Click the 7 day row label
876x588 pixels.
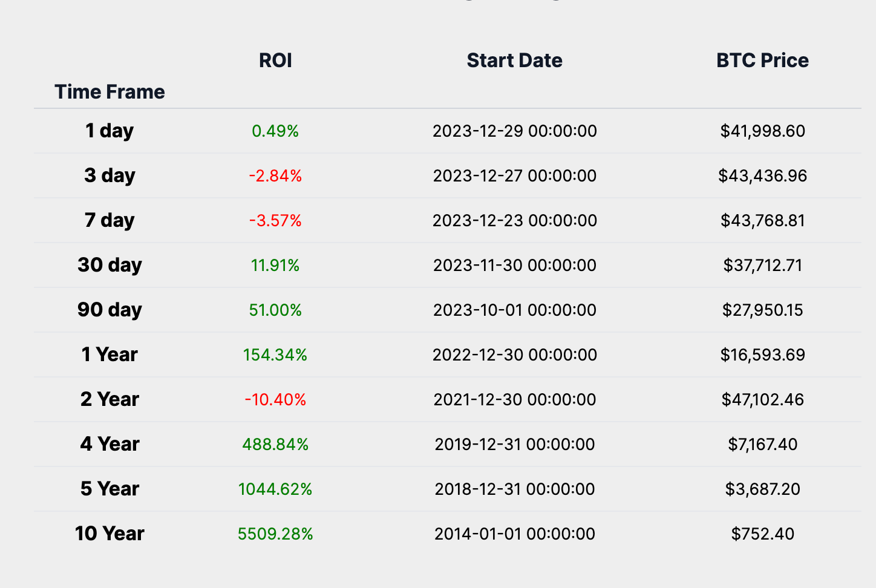[x=109, y=220]
